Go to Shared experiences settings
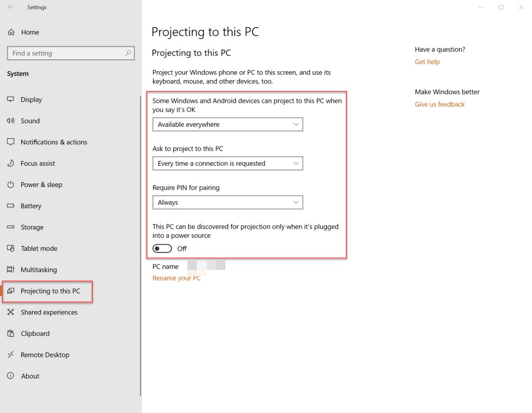Screen dimensions: 532x413 click(x=49, y=312)
